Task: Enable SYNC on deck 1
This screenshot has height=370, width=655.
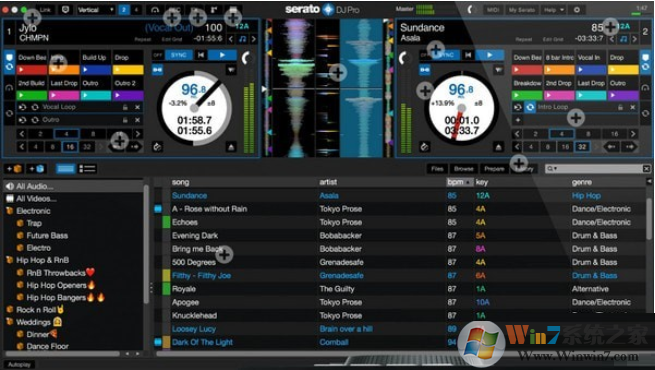Action: coord(178,55)
